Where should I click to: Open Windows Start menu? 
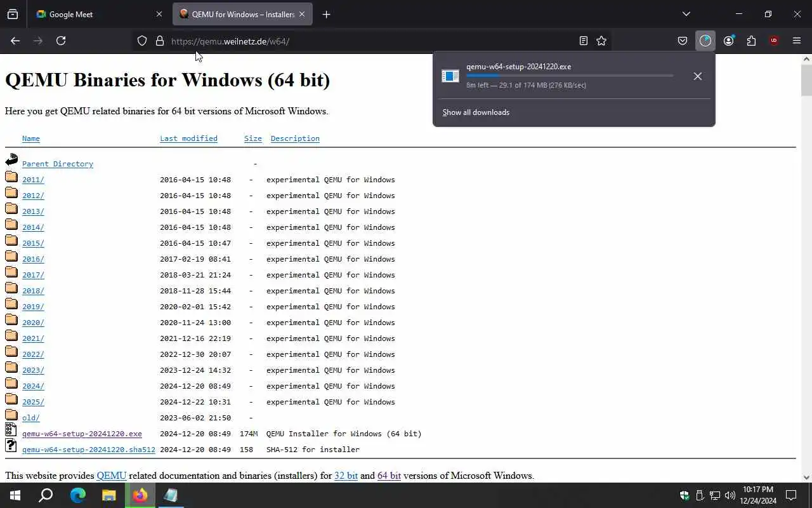click(15, 495)
